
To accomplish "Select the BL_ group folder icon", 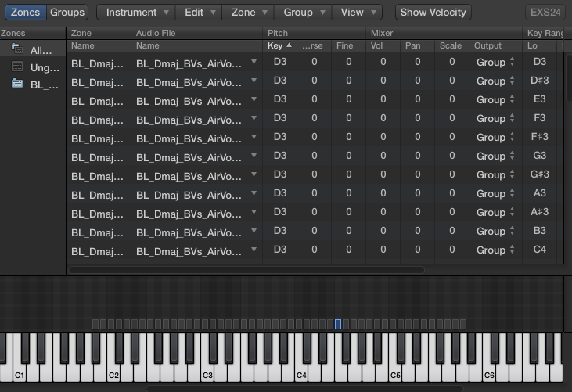I will tap(17, 83).
